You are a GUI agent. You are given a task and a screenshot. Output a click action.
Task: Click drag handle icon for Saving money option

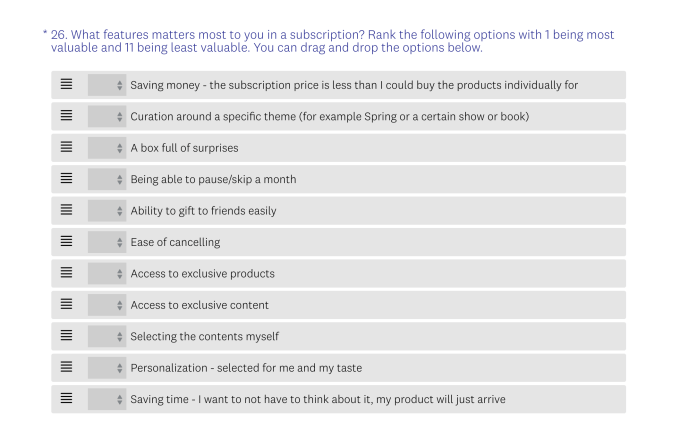pyautogui.click(x=66, y=85)
